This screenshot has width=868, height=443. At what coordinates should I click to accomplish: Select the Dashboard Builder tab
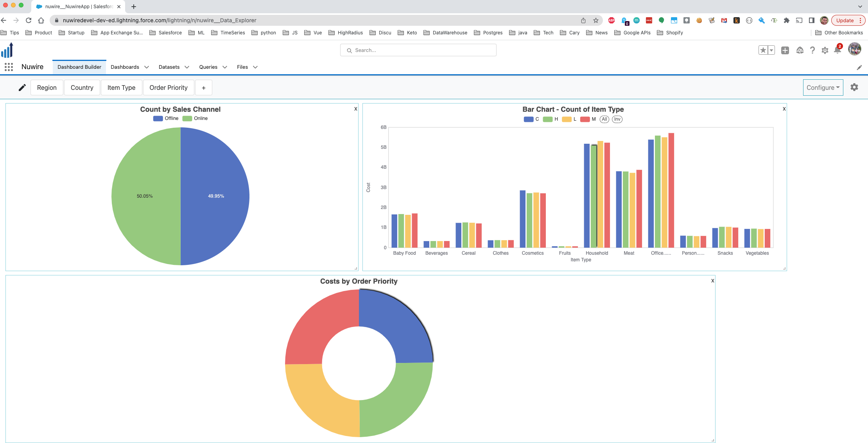[79, 67]
